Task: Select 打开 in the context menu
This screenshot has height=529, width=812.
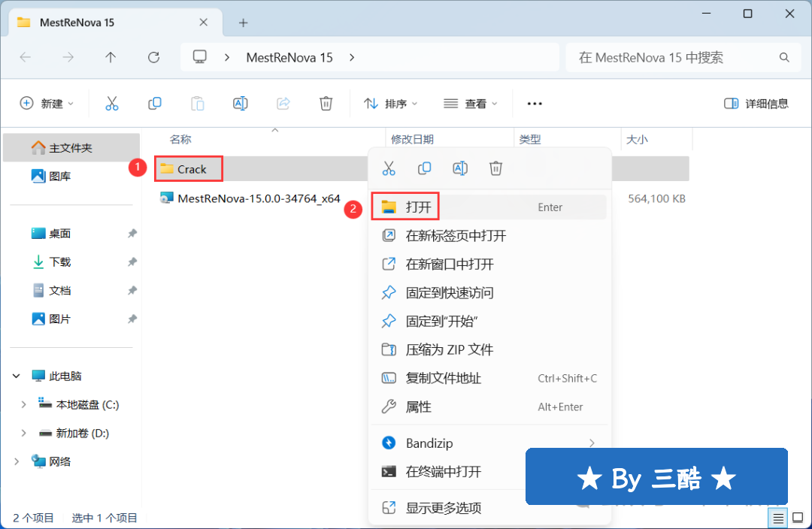Action: (x=489, y=207)
